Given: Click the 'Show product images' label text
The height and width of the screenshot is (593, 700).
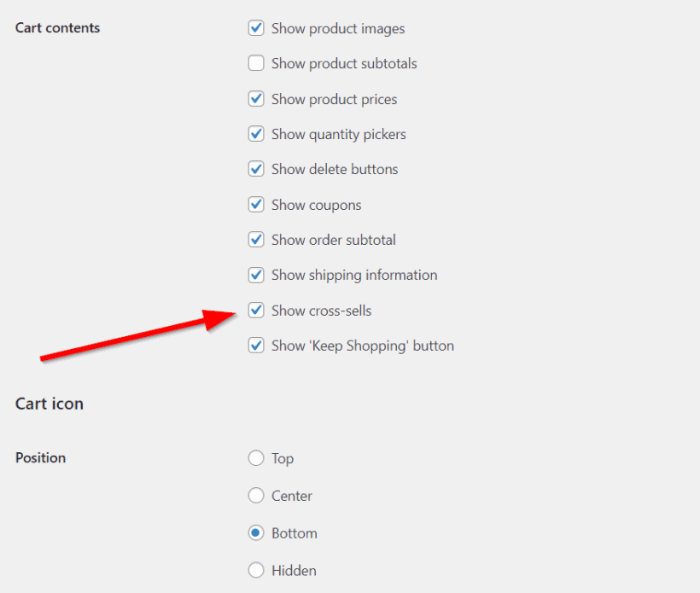Looking at the screenshot, I should (x=337, y=28).
